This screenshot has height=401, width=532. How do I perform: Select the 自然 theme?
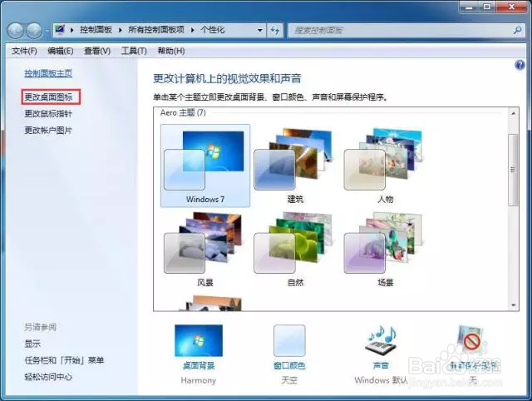(x=295, y=250)
